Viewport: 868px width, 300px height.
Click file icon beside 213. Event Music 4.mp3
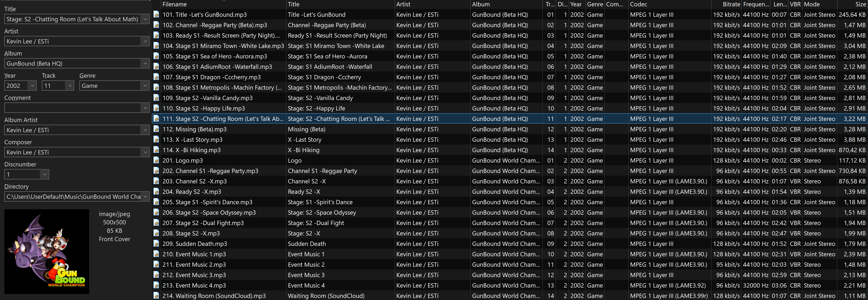pyautogui.click(x=156, y=285)
